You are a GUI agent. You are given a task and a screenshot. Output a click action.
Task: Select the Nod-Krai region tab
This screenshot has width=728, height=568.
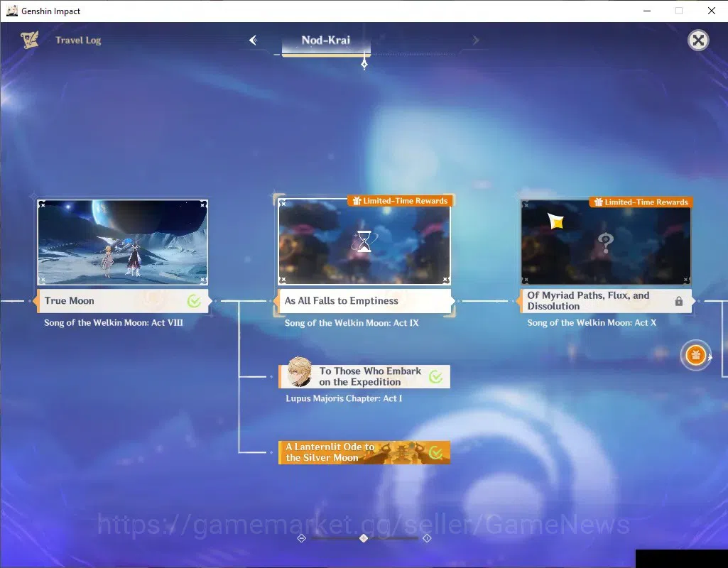tap(326, 43)
